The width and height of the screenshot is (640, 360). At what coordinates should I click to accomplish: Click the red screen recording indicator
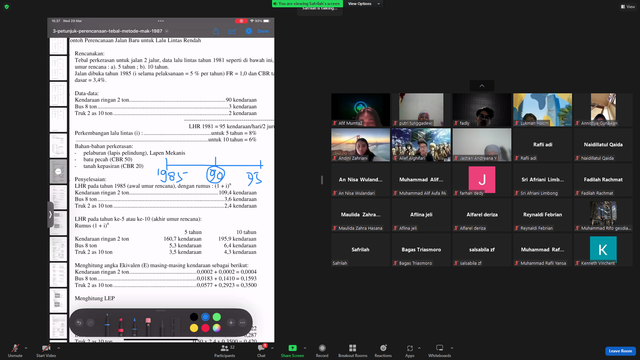[241, 21]
